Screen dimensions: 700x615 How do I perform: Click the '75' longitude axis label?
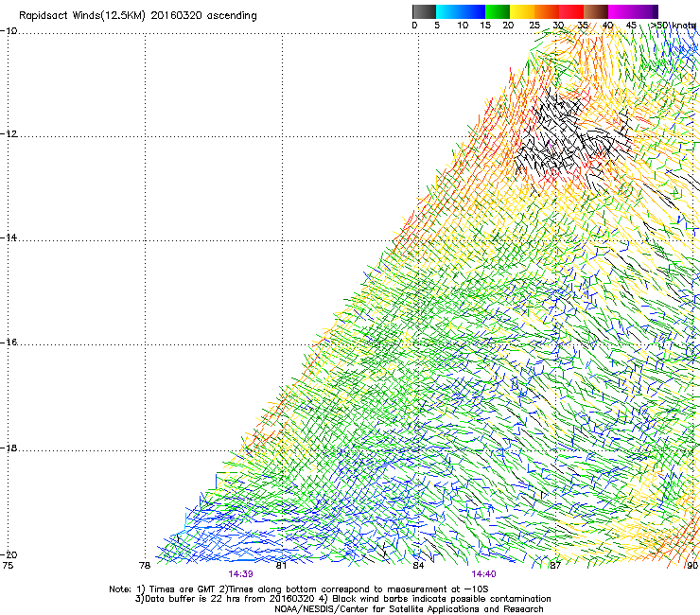[x=8, y=566]
